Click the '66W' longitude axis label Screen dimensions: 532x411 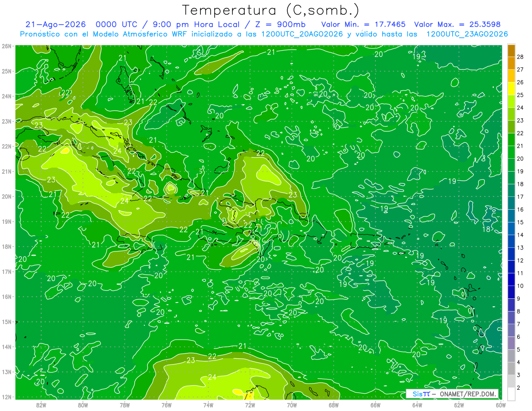click(x=376, y=405)
